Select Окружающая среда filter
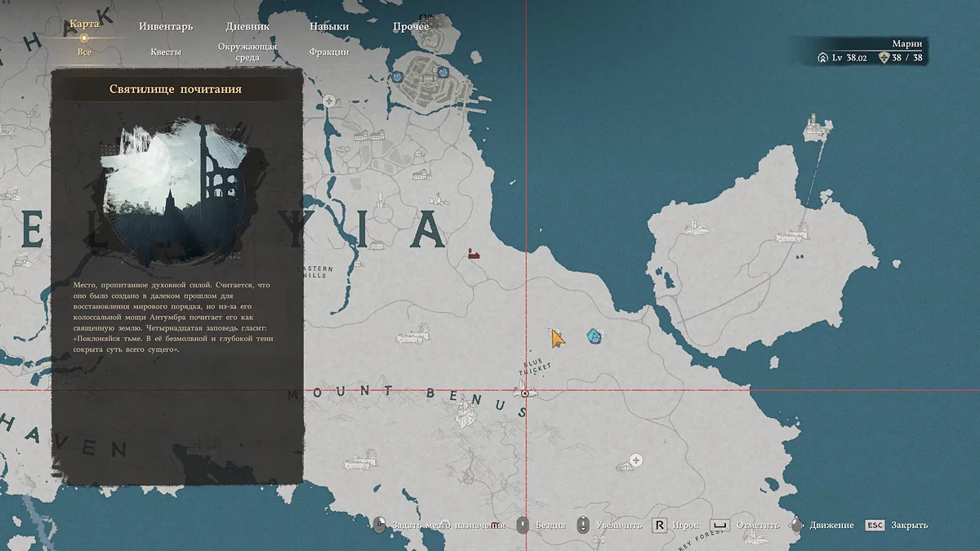 (247, 52)
